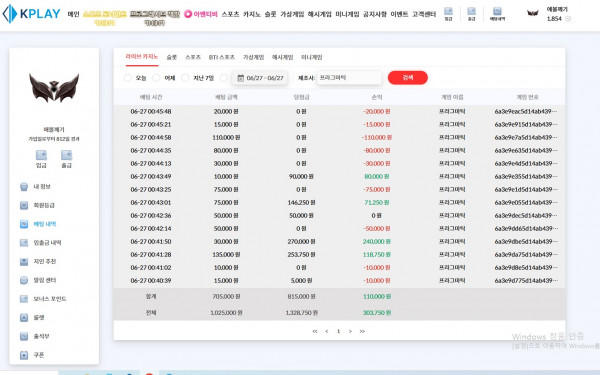Screen dimensions: 600x375
Task: Open the 공지사항 top menu
Action: pos(375,14)
